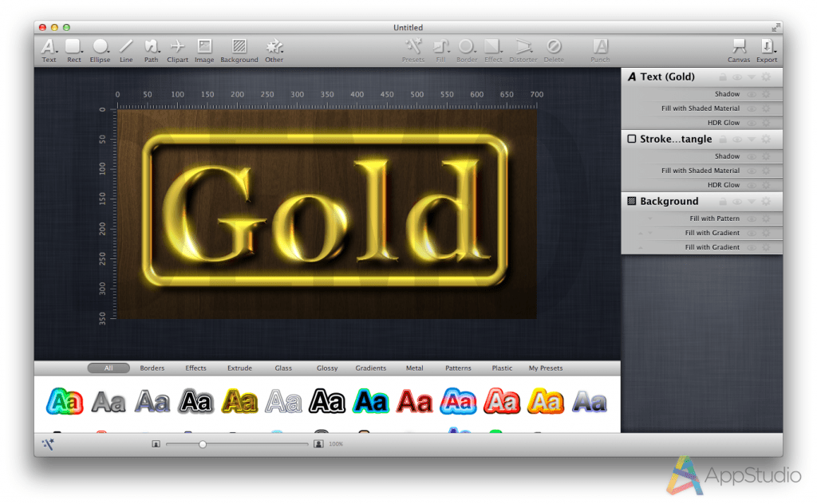817x504 pixels.
Task: Click the Delete toolbar icon
Action: 554,51
